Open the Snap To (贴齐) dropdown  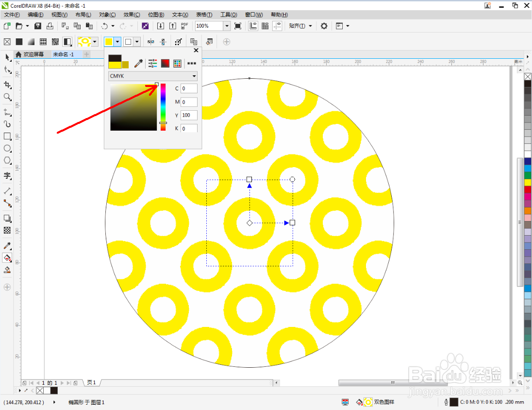[x=300, y=26]
